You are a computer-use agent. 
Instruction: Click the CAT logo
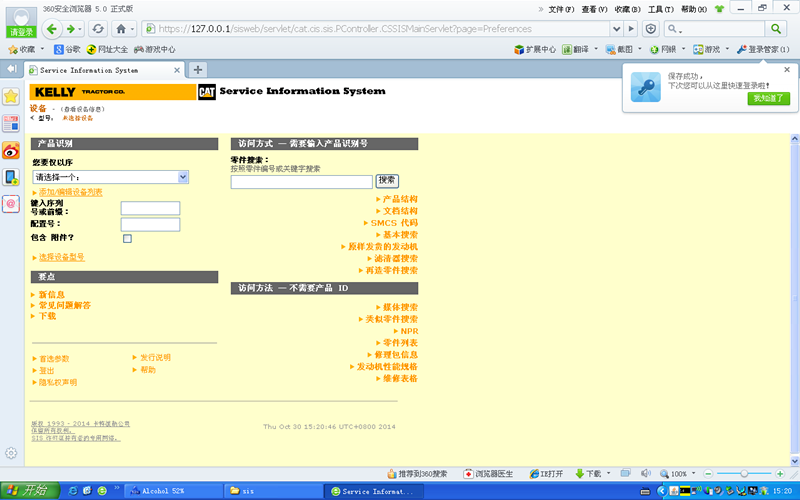click(x=207, y=92)
